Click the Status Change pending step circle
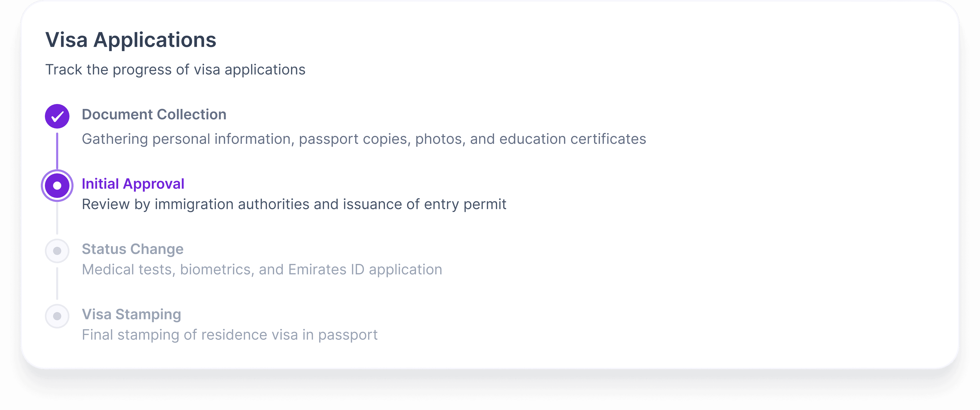 point(57,251)
